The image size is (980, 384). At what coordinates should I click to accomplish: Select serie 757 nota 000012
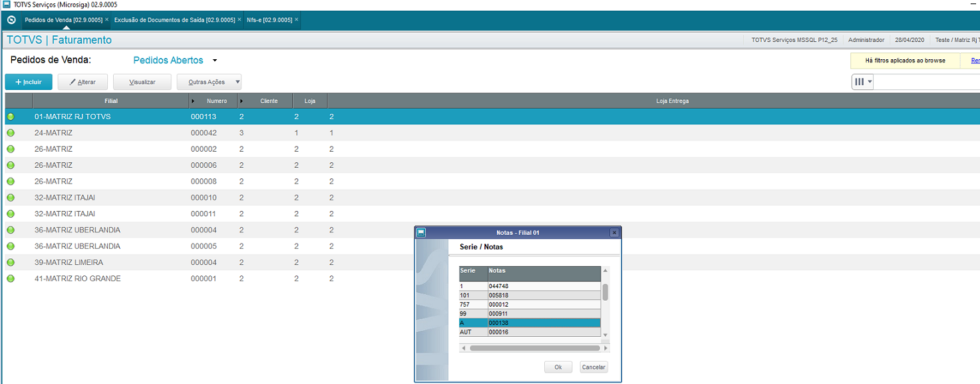click(530, 304)
